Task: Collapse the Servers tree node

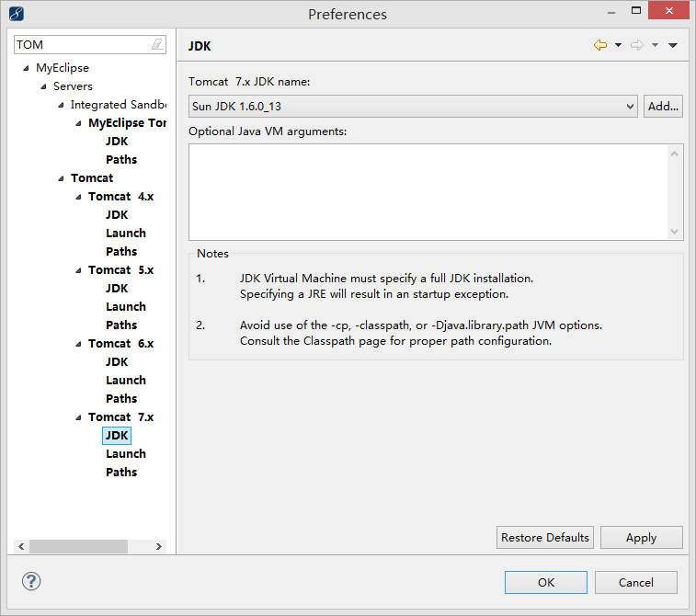Action: click(x=43, y=86)
